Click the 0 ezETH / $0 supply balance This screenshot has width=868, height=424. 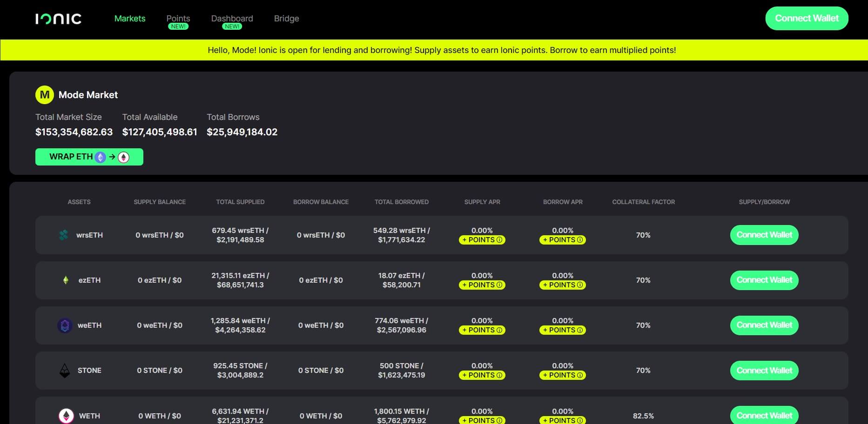160,280
